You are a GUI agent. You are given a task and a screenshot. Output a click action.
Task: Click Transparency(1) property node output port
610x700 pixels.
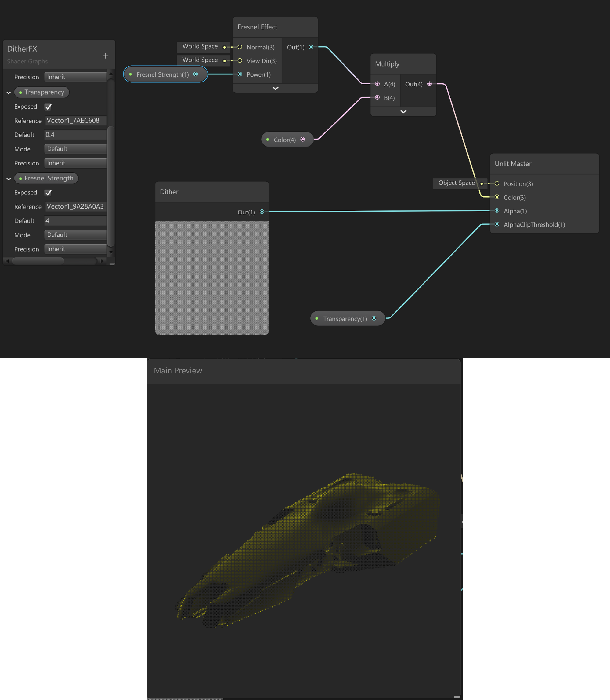click(374, 318)
